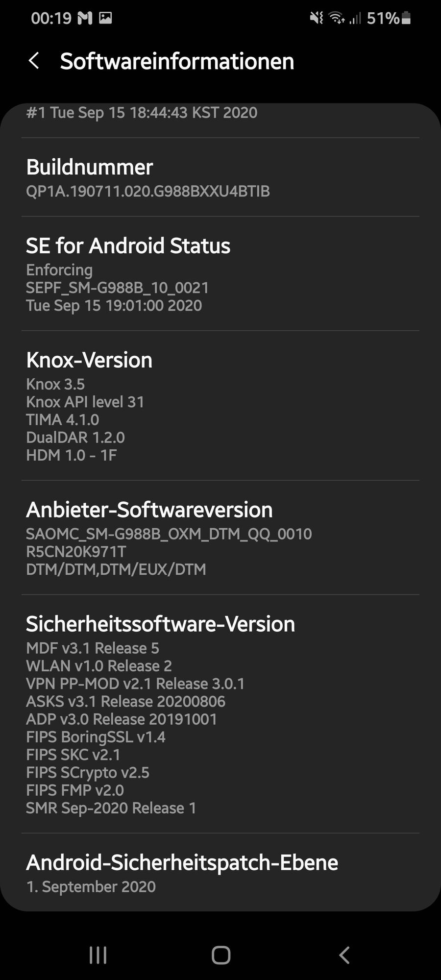This screenshot has height=980, width=441.
Task: Tap the Sicherheitssoftware-Version item
Action: point(220,714)
